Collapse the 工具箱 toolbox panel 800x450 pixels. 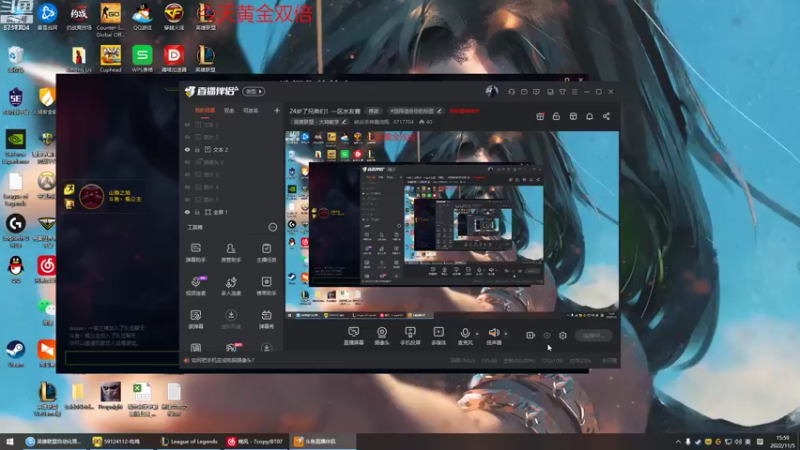coord(272,227)
